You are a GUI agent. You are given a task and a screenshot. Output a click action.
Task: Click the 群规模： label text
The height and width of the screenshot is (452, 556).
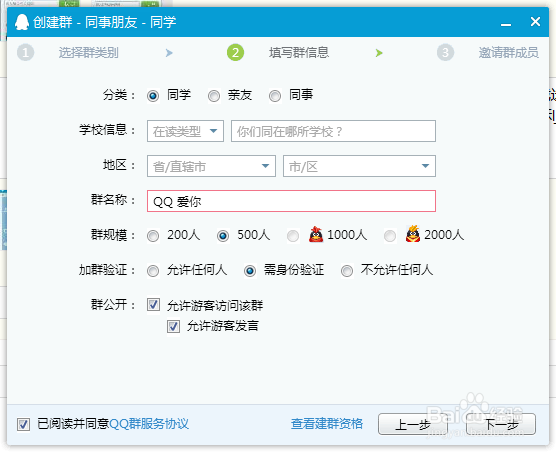tap(113, 235)
